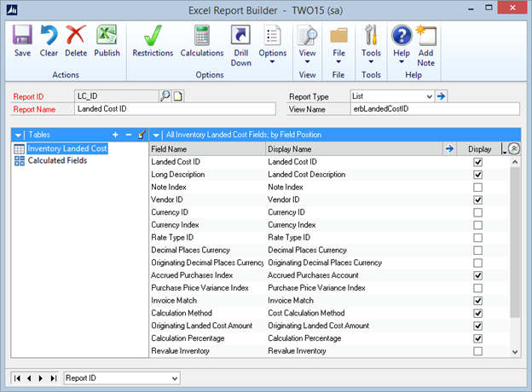
Task: Click the field list scrollbar thumb
Action: 515,243
